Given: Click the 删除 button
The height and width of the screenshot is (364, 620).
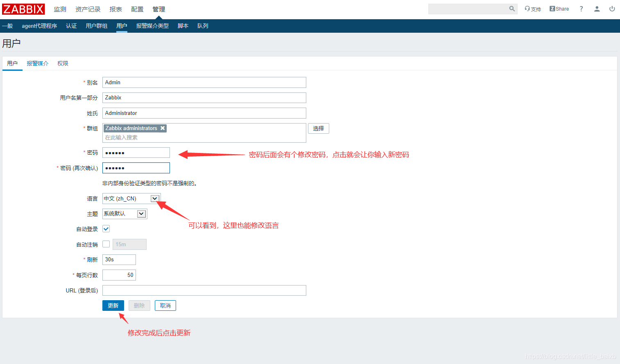Looking at the screenshot, I should 139,306.
